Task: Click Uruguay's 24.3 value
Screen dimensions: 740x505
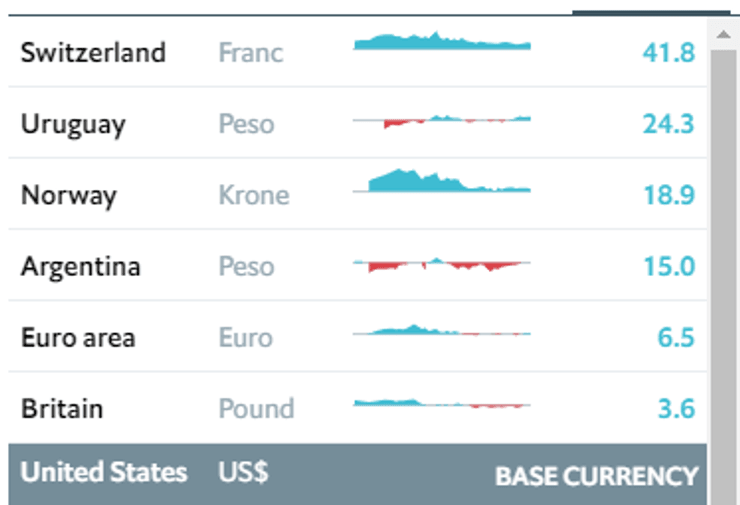Action: (668, 124)
